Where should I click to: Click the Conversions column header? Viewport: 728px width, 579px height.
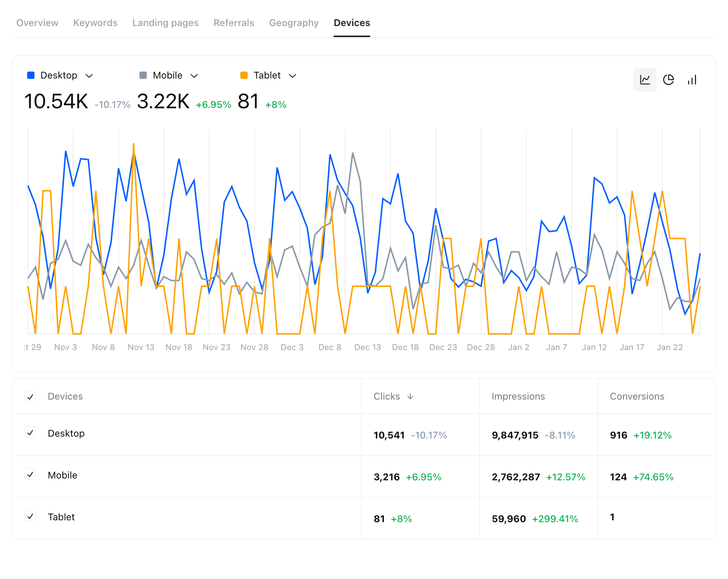[x=637, y=396]
